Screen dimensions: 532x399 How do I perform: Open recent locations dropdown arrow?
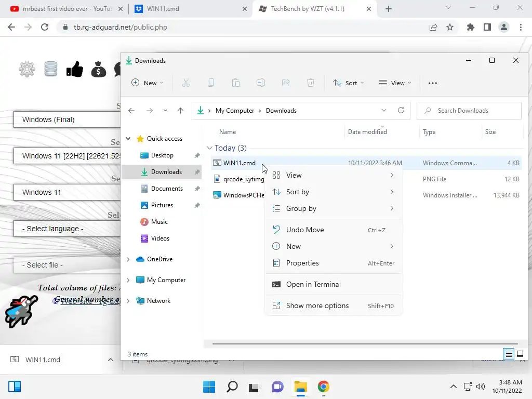(165, 111)
